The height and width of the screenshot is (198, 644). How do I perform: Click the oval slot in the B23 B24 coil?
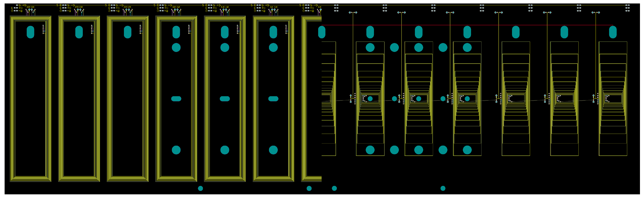point(79,32)
